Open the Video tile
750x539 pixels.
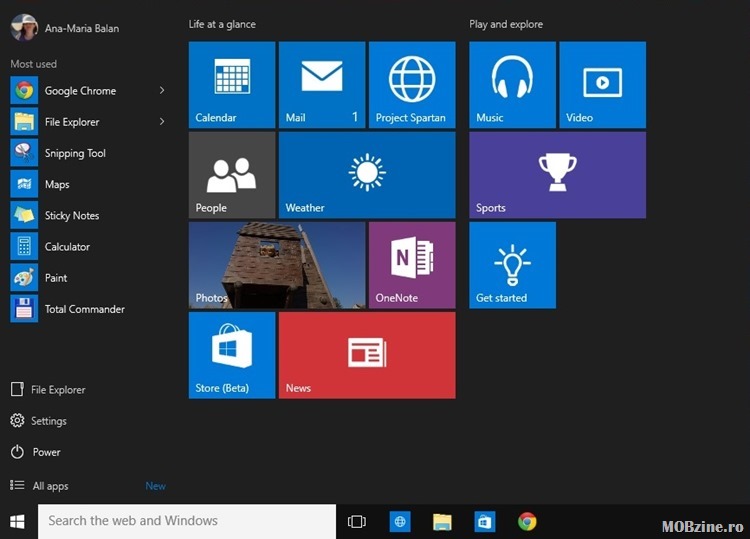pos(603,85)
